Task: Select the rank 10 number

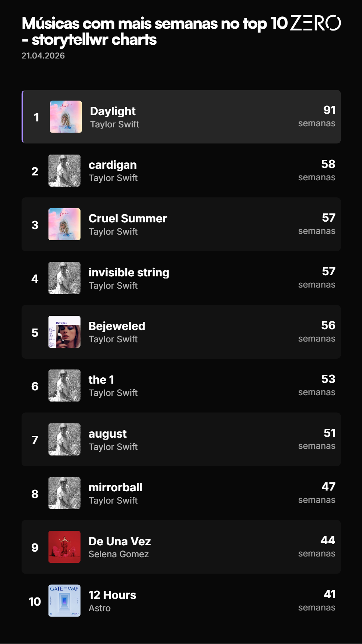Action: pyautogui.click(x=35, y=602)
